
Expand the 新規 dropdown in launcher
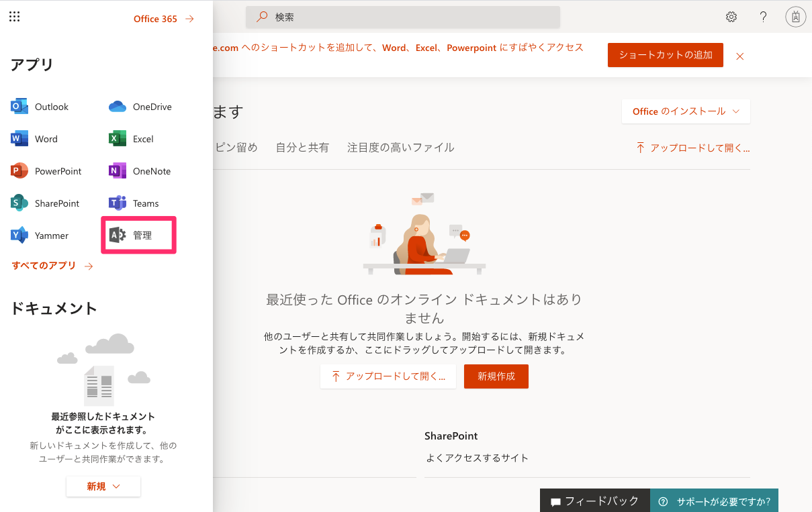coord(103,487)
